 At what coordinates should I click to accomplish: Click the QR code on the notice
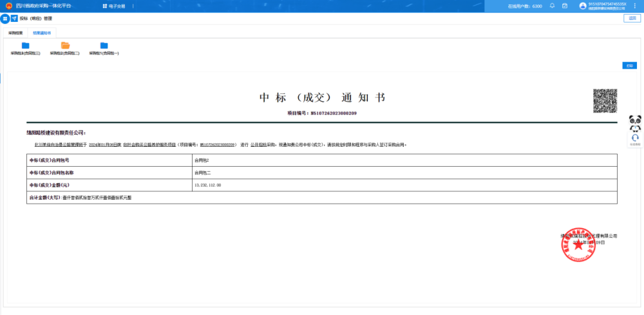605,101
